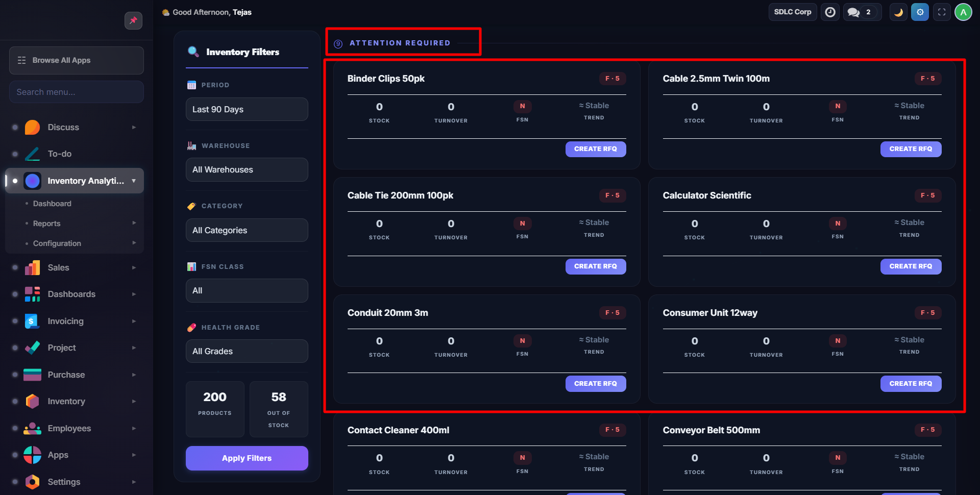Click Create RFQ for Binder Clips 50pk
The image size is (980, 495).
[595, 149]
